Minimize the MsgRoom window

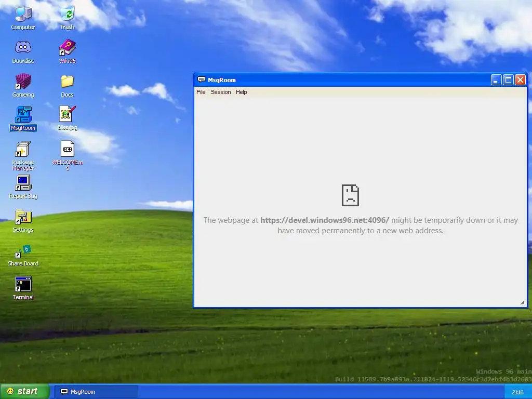click(x=496, y=80)
